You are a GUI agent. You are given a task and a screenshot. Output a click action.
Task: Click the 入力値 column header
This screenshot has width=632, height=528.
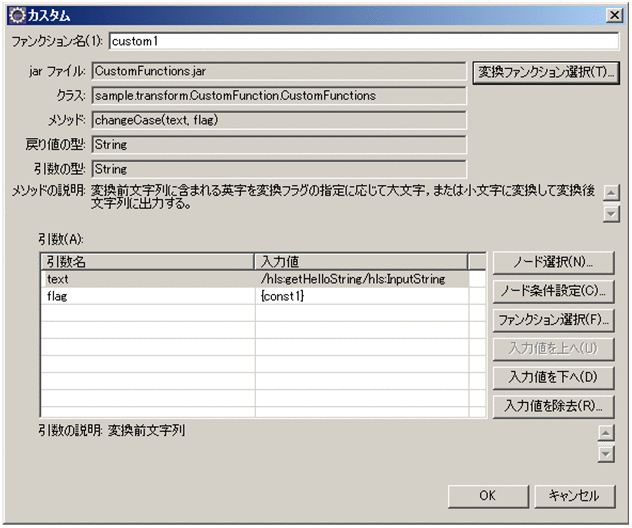(361, 262)
